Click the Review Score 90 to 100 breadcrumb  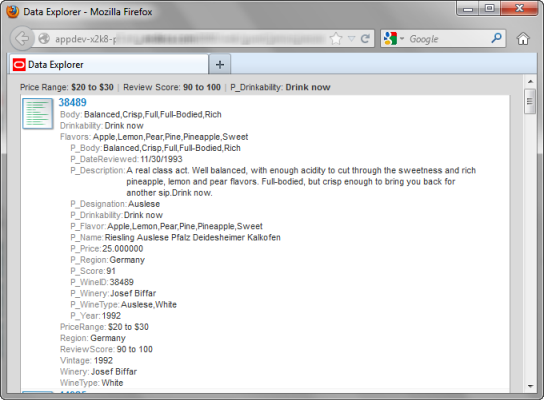(172, 87)
